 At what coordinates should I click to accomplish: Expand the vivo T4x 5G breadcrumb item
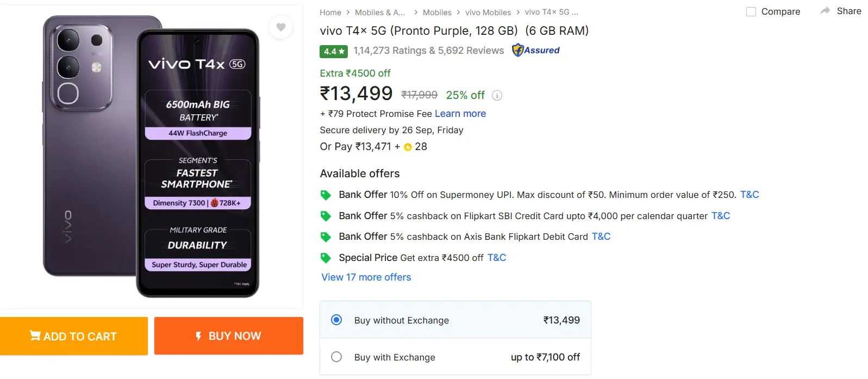click(551, 12)
